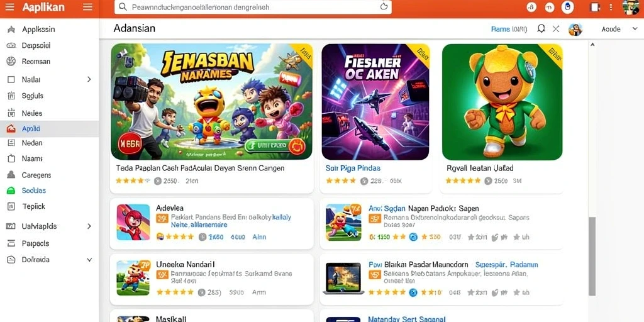Click the Rams link in header
Viewport: 644px width, 322px height.
(x=500, y=29)
